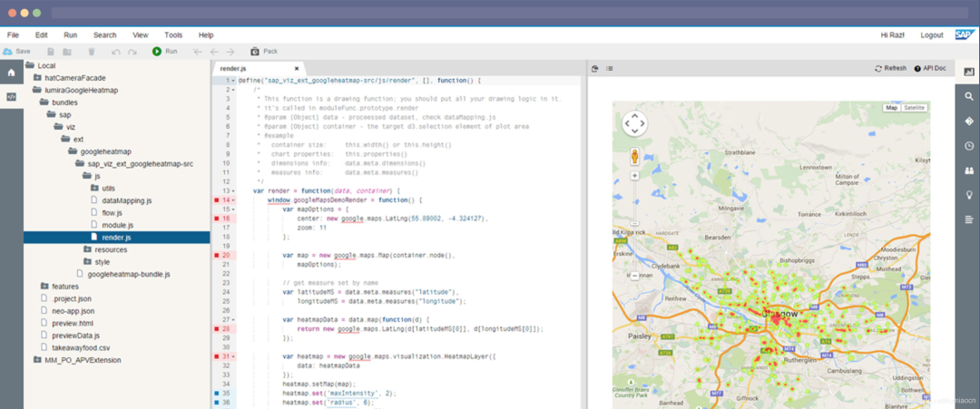Toggle the breakpoint marker on line 14

(x=216, y=200)
